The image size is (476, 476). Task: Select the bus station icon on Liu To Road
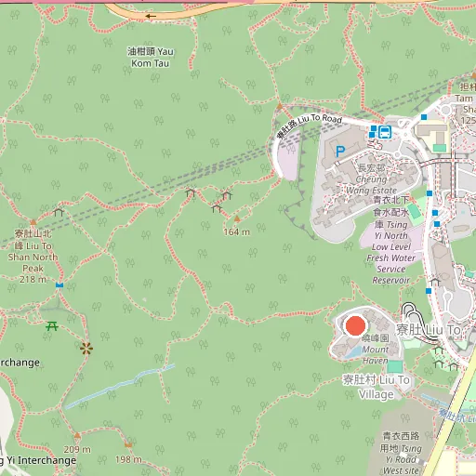point(385,132)
